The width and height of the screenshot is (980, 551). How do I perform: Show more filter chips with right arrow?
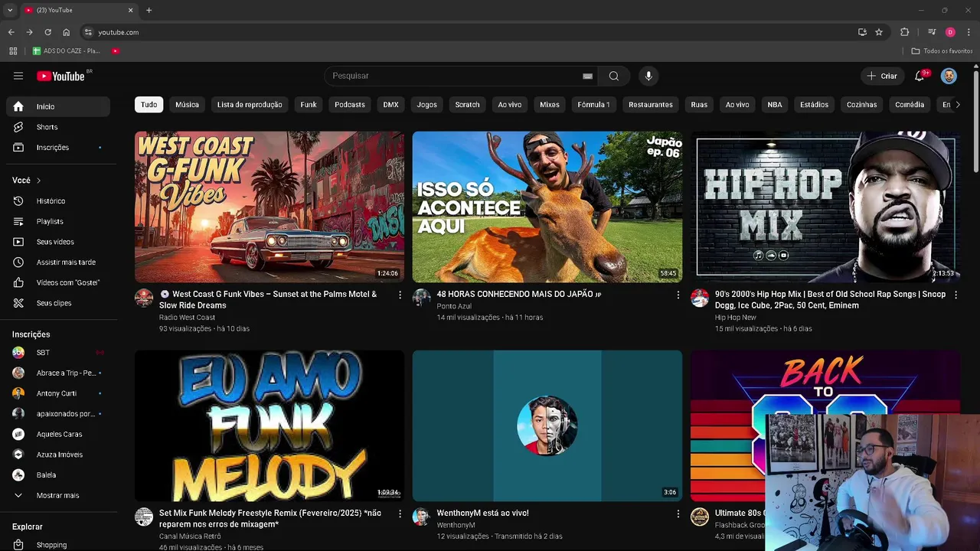pos(957,104)
